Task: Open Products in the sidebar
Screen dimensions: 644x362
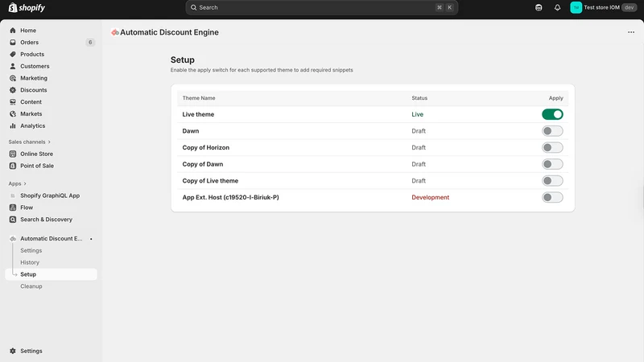Action: [32, 54]
